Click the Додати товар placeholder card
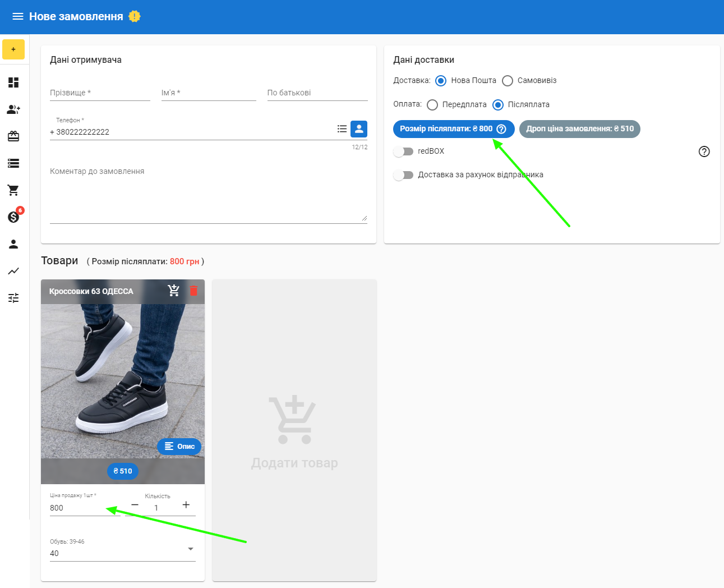 (294, 430)
